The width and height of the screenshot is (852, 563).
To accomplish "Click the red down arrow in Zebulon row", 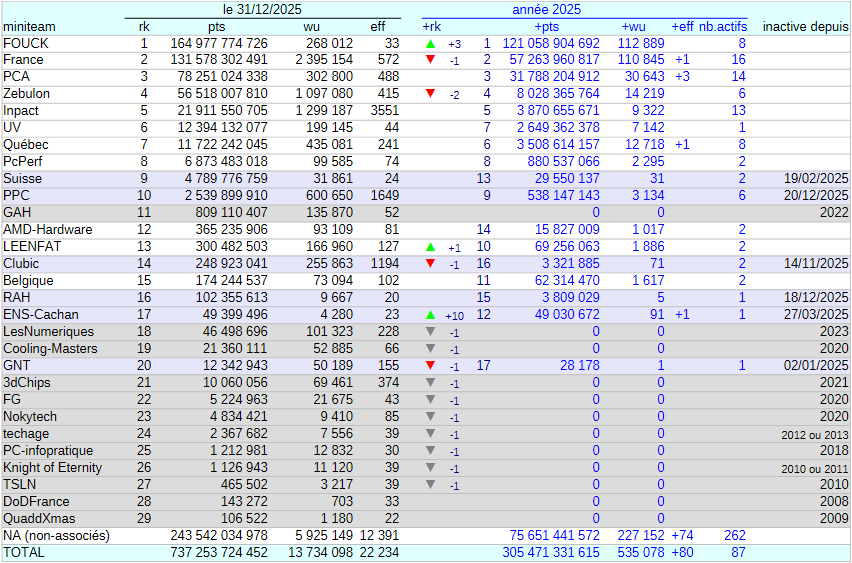I will coord(430,93).
